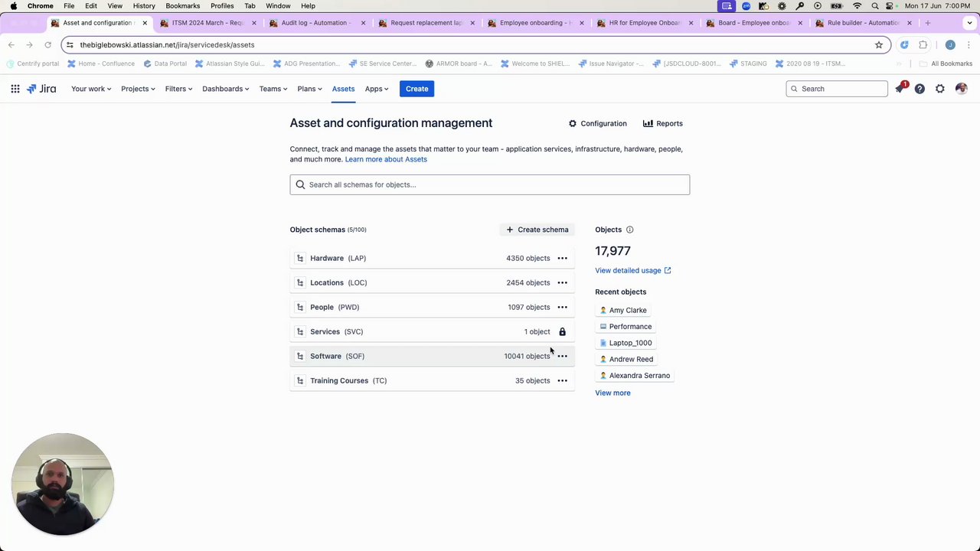Click the Wi-Fi icon in menu bar
The height and width of the screenshot is (551, 980).
[857, 6]
